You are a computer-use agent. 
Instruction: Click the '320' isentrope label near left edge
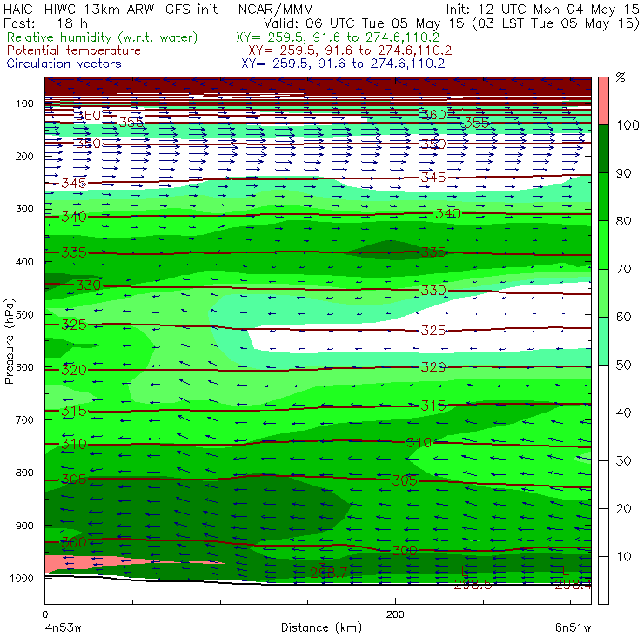pyautogui.click(x=74, y=370)
